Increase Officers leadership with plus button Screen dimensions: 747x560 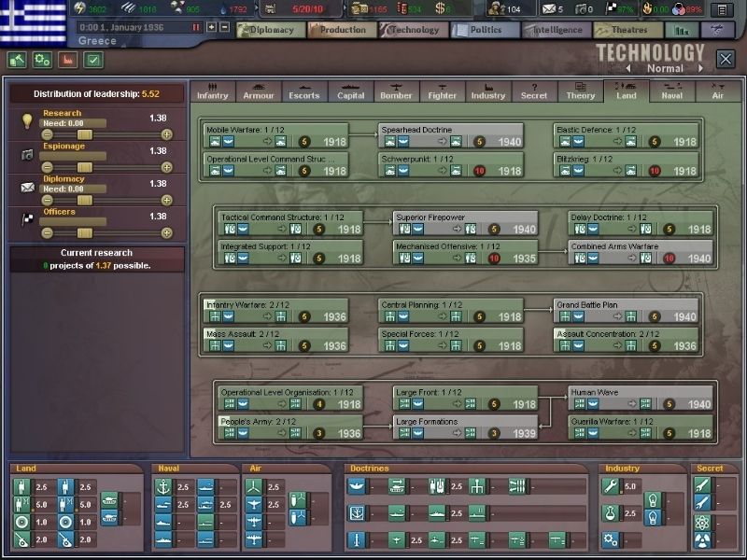click(167, 232)
